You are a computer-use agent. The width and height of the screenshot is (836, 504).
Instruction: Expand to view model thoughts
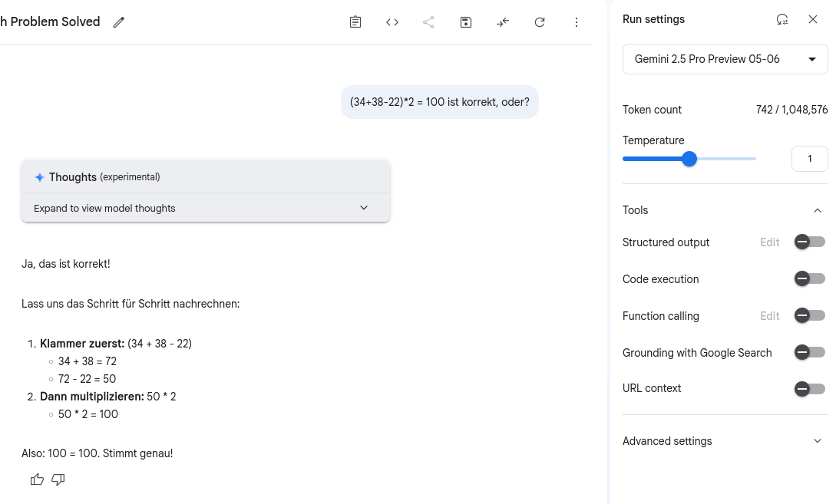point(206,208)
